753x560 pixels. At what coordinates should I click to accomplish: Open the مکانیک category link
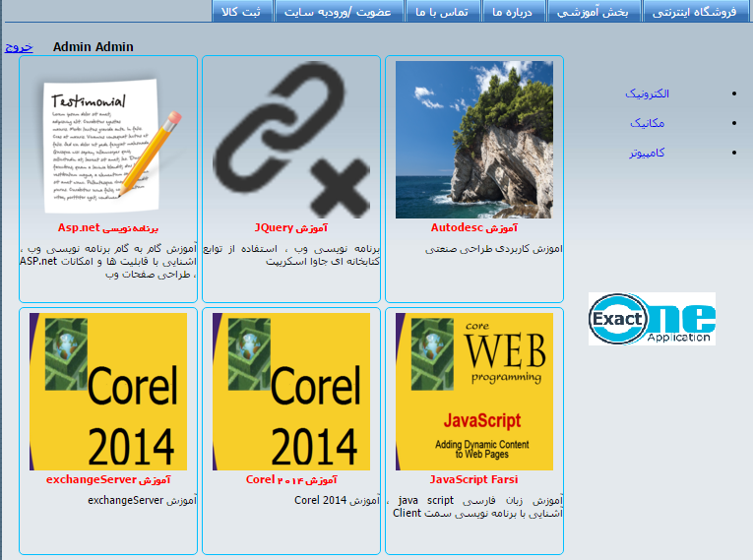(x=648, y=123)
